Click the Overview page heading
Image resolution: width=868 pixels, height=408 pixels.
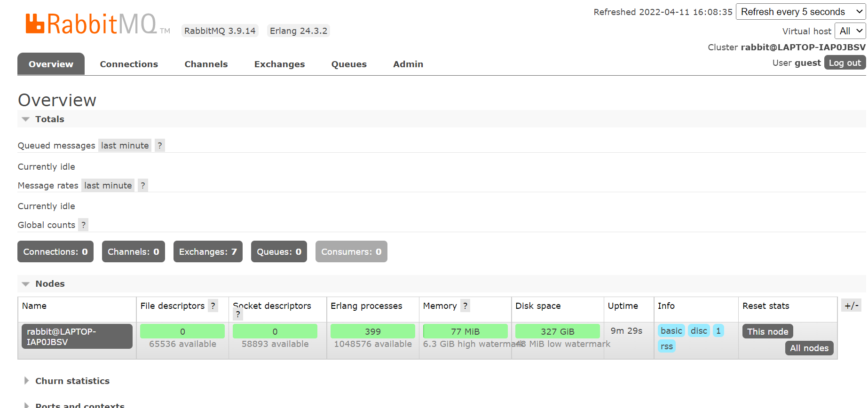coord(57,100)
